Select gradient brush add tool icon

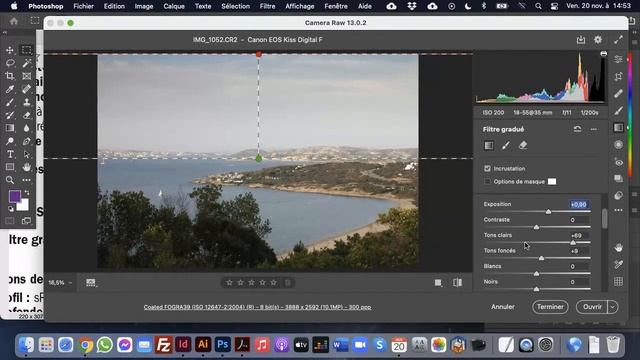click(x=506, y=145)
